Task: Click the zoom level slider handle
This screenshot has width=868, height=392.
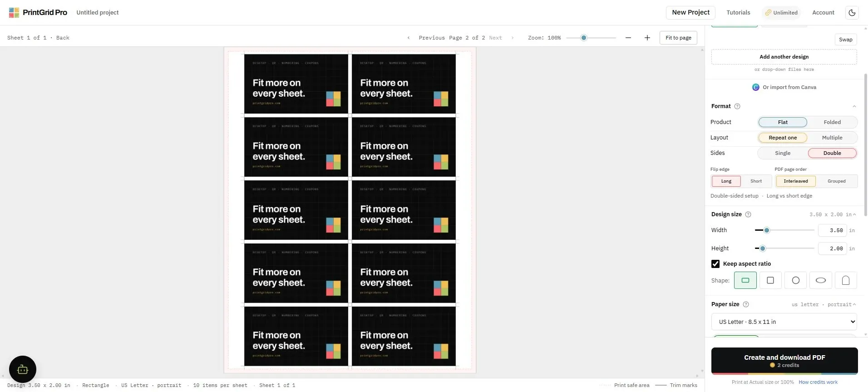Action: click(x=584, y=38)
